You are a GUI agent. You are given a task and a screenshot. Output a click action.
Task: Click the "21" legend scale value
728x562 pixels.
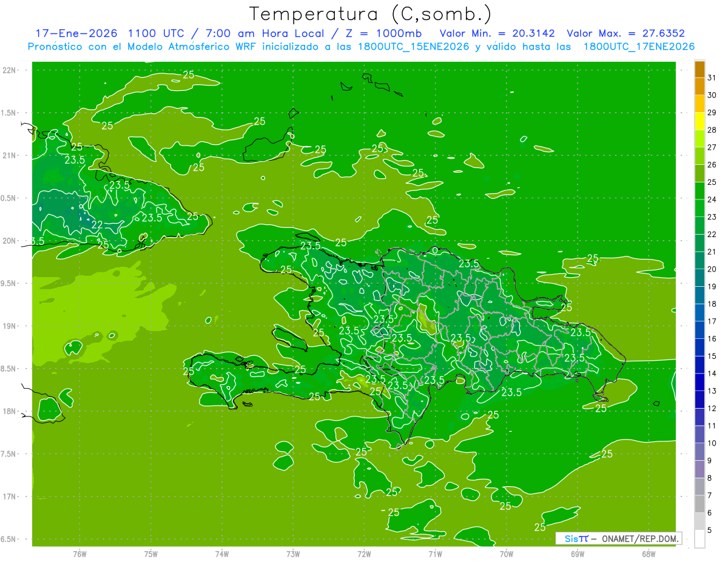[712, 252]
